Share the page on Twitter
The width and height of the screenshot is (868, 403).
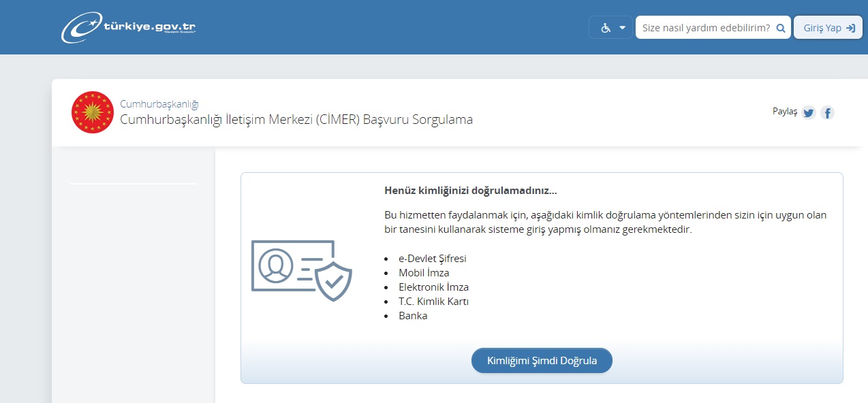click(x=809, y=113)
